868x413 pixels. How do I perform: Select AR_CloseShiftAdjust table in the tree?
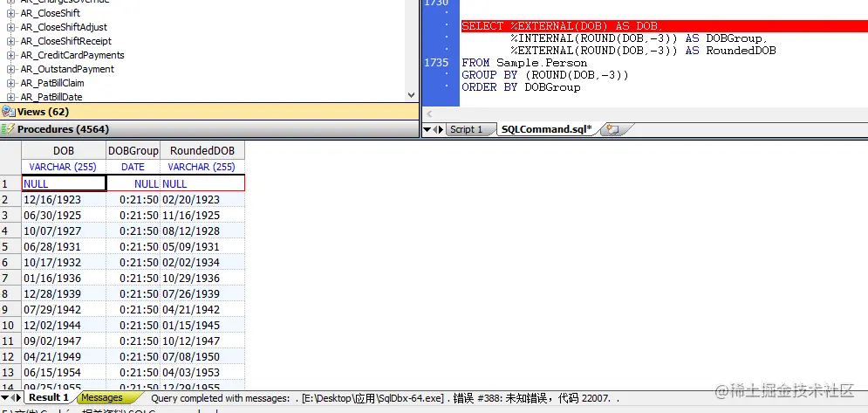64,27
